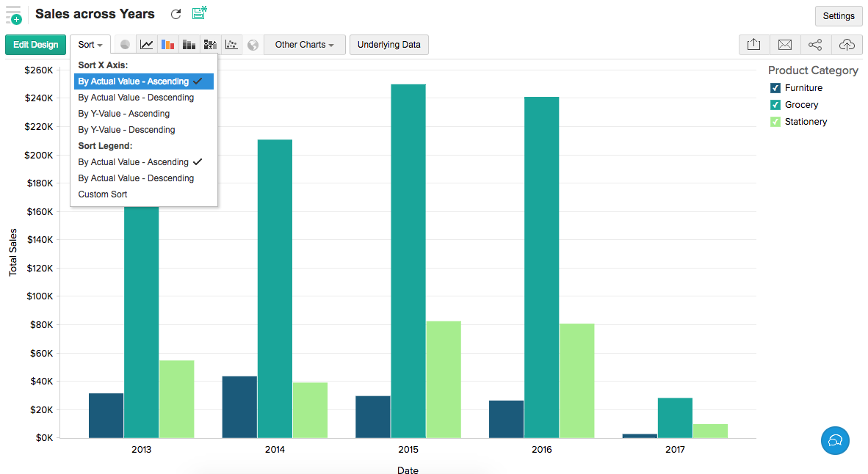This screenshot has width=868, height=474.
Task: Click the cloud publish icon
Action: [x=847, y=44]
